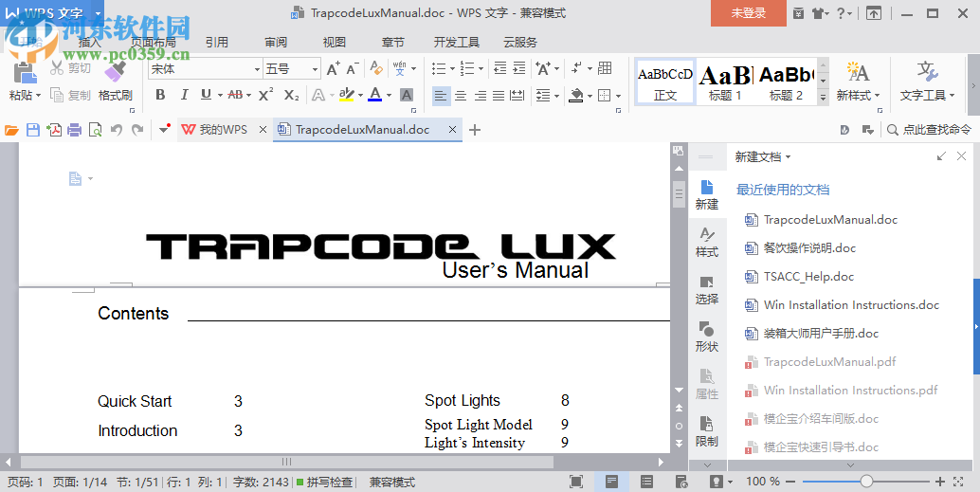Click the find command search field

pos(930,130)
